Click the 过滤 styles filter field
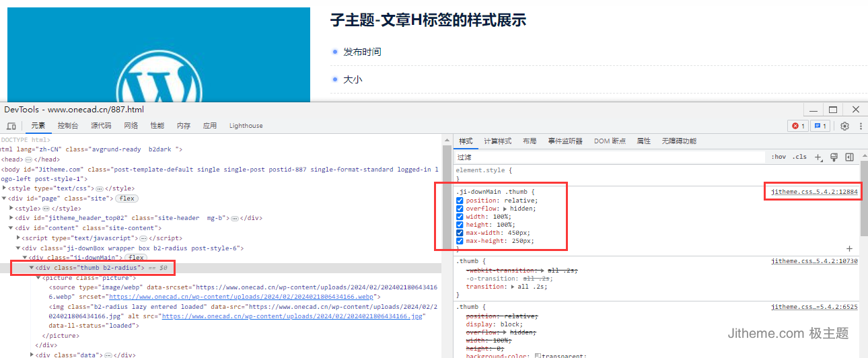 [606, 157]
